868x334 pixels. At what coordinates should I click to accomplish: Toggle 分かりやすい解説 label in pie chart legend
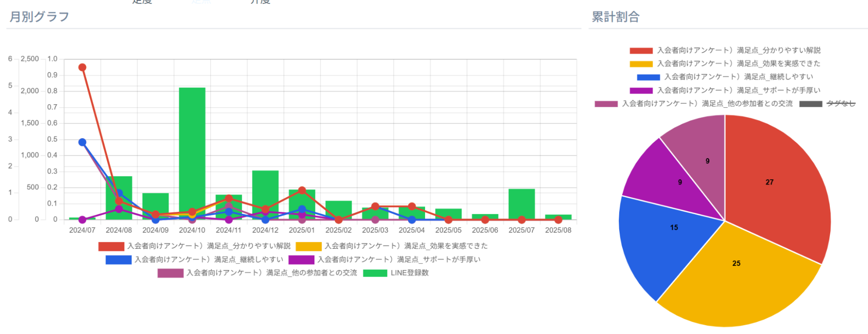point(739,50)
